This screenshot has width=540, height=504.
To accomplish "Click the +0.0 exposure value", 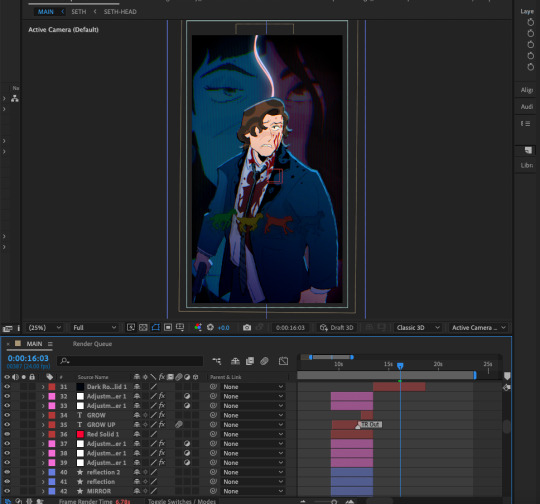I will [x=224, y=328].
